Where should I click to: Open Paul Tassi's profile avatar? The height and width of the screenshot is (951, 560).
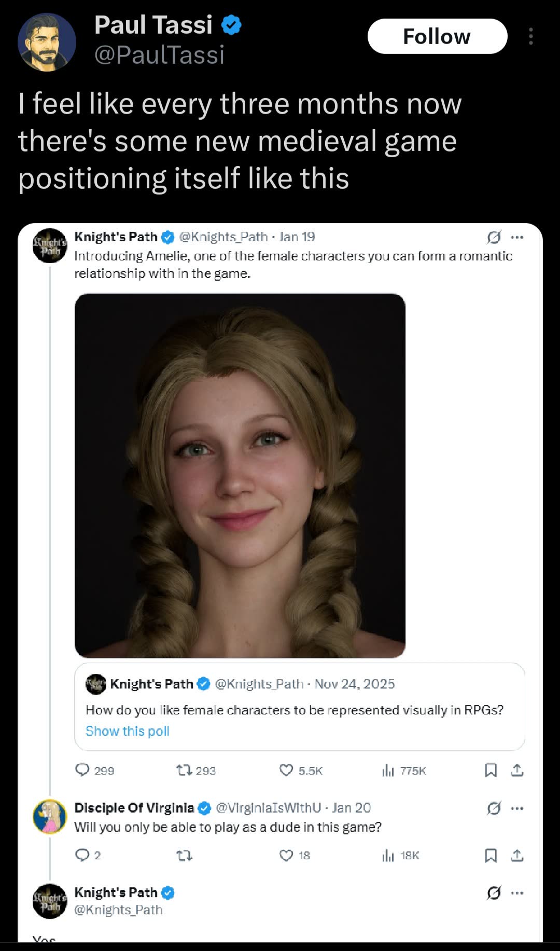47,43
